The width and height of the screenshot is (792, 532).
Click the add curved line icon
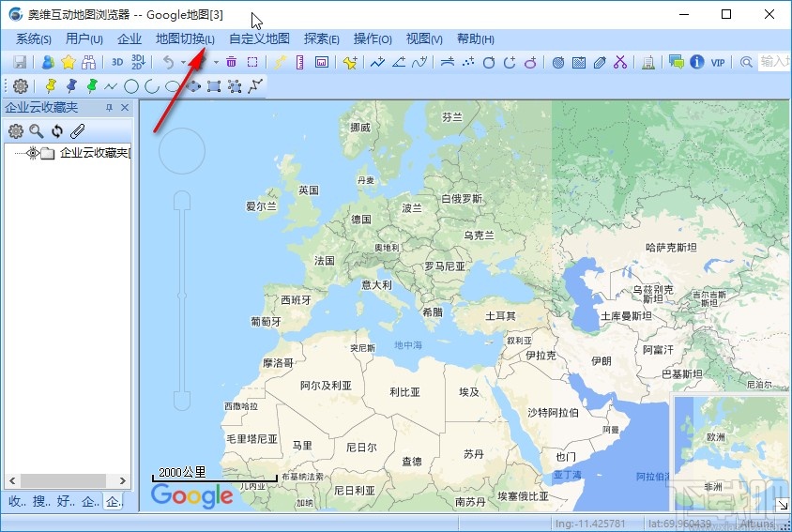point(419,62)
